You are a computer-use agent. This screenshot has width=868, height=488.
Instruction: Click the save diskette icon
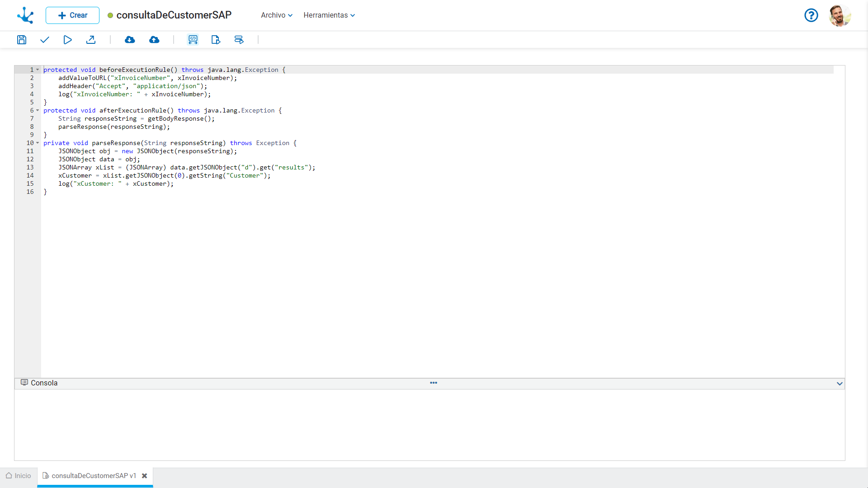coord(22,40)
